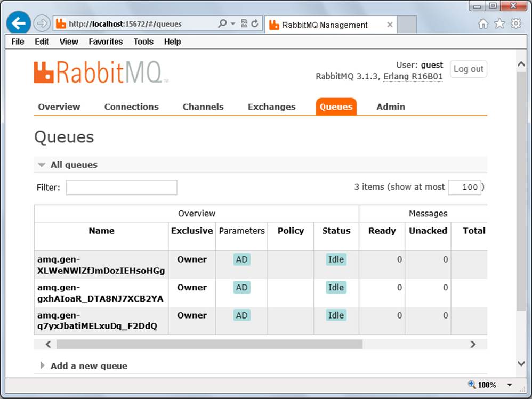
Task: Click AD badge of XLWeNWlZfJmDozIEHsoHGg queue
Action: (241, 259)
